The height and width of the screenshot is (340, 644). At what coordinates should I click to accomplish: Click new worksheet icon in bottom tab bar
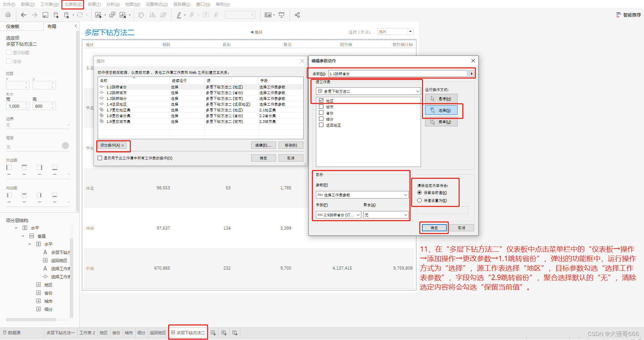[x=213, y=333]
